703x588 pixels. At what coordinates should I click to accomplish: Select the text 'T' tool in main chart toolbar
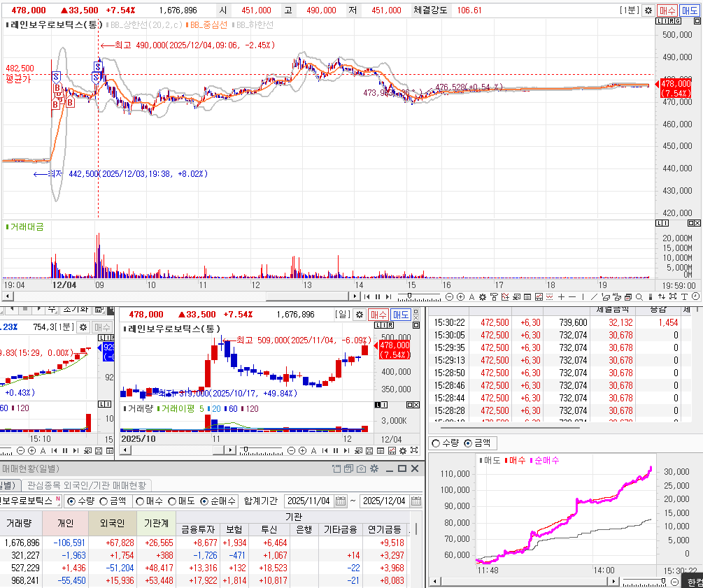click(684, 296)
